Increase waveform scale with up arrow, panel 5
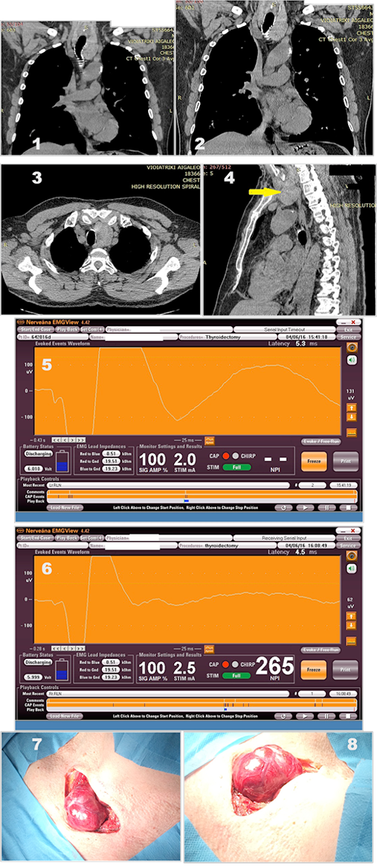Screen dimensions: 377x868 pos(350,407)
